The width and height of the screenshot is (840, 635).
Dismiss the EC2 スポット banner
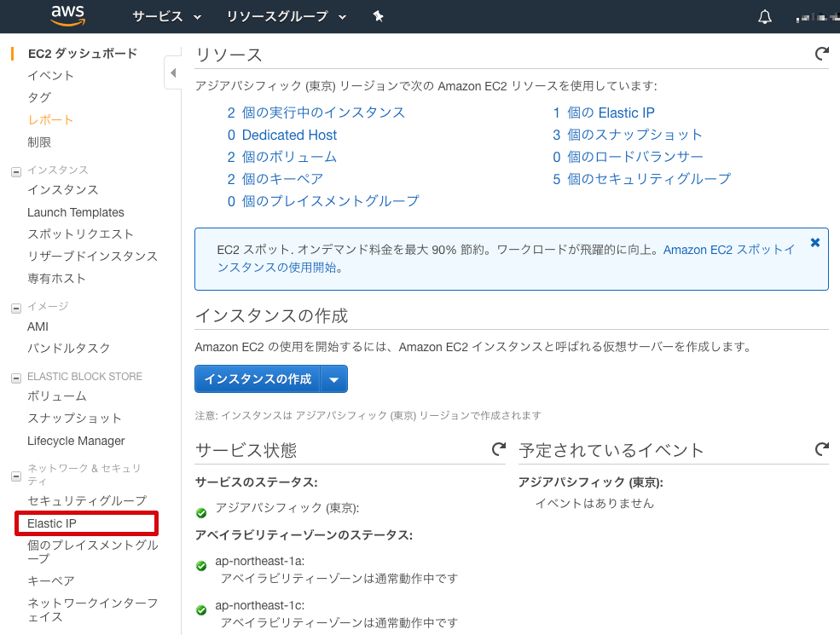814,243
